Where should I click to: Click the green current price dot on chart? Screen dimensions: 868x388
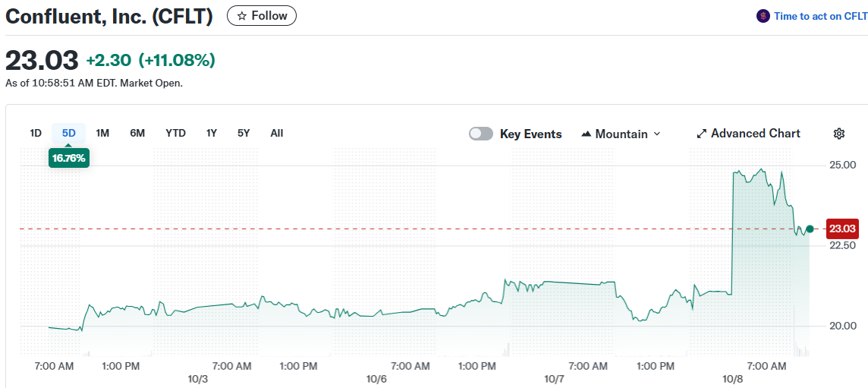coord(810,229)
